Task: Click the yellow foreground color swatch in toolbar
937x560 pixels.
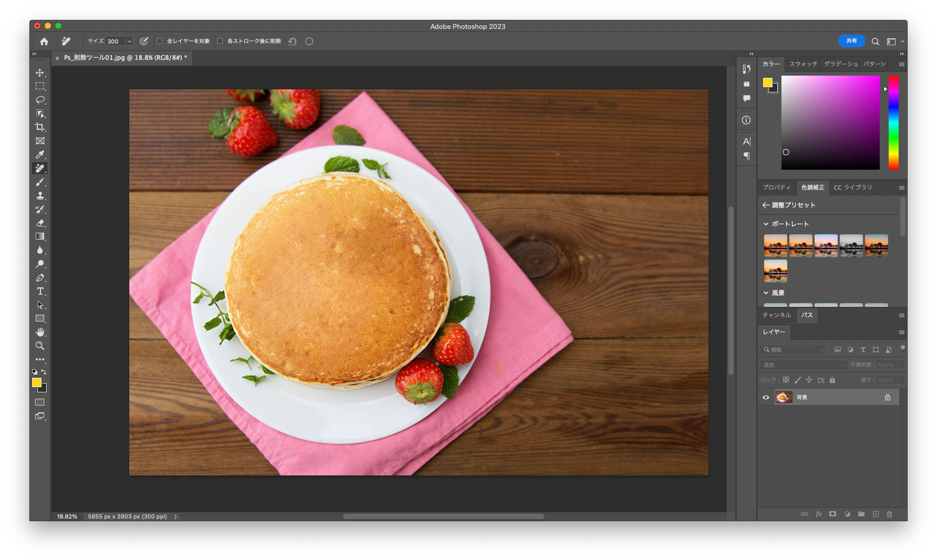Action: (36, 382)
